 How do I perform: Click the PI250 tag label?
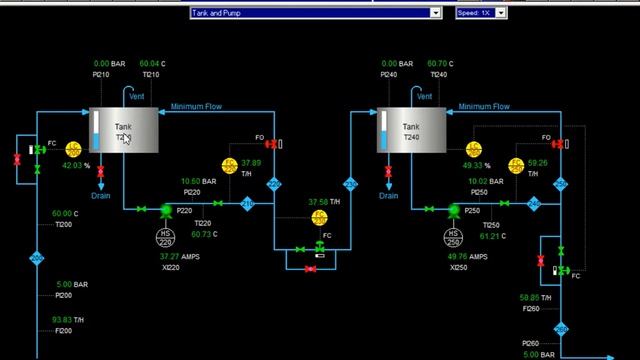pos(479,192)
